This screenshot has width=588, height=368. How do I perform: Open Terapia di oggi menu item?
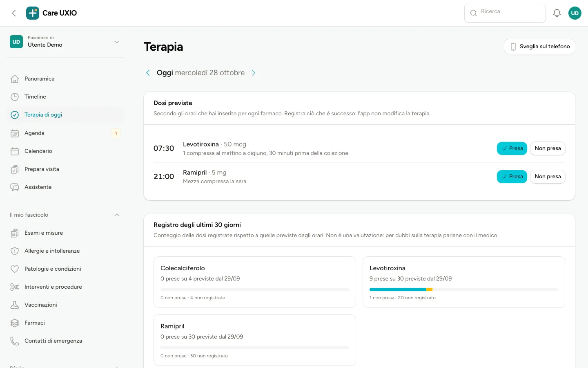[x=65, y=115]
